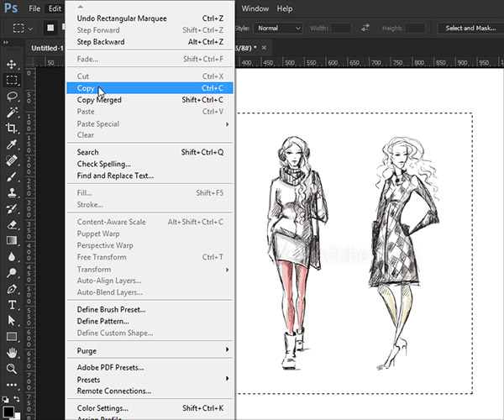Screen dimensions: 504x420
Task: Click the foreground color swatch
Action: click(x=8, y=411)
